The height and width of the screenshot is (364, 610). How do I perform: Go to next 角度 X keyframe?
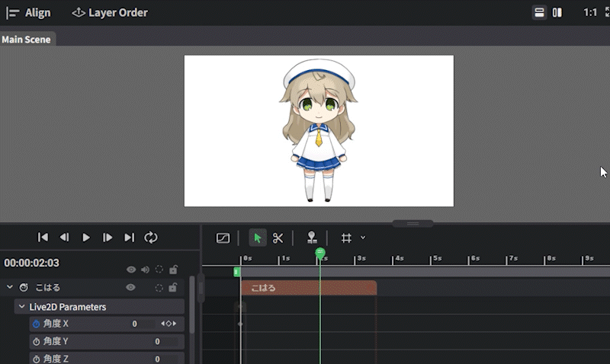pos(175,324)
